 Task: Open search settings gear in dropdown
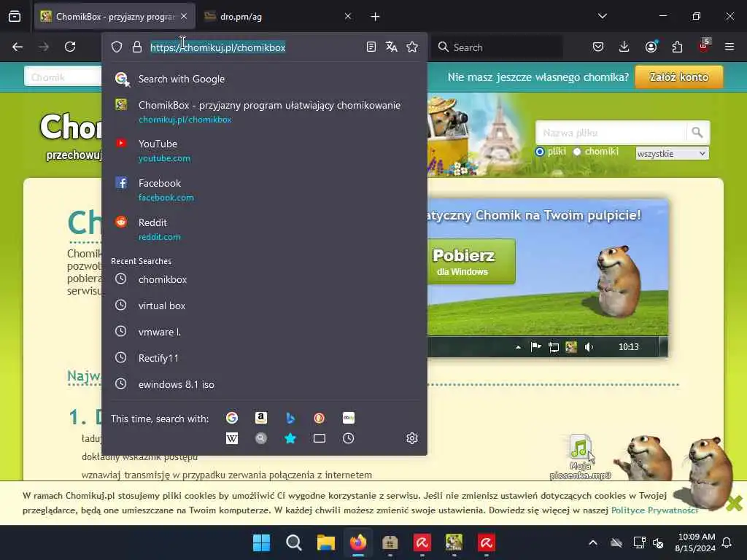tap(412, 438)
